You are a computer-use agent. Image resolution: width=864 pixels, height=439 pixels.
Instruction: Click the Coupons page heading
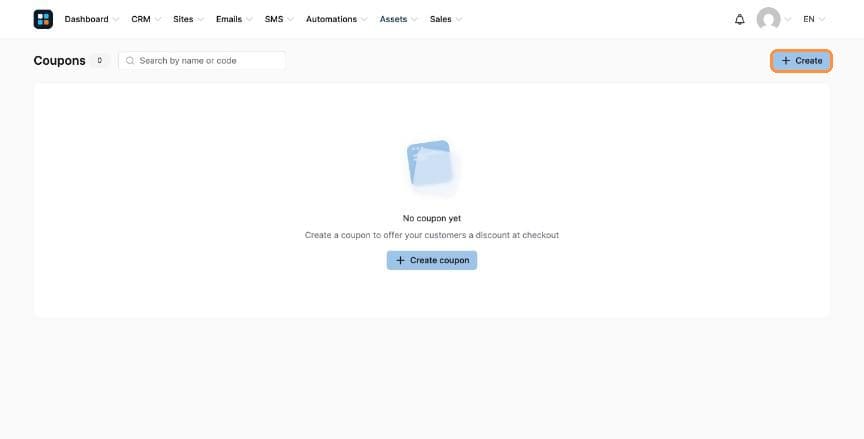tap(60, 61)
